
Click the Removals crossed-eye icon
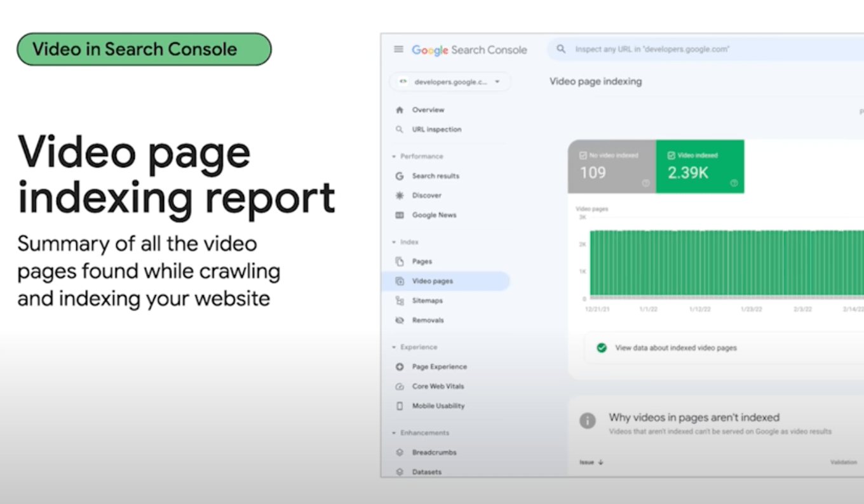[400, 321]
